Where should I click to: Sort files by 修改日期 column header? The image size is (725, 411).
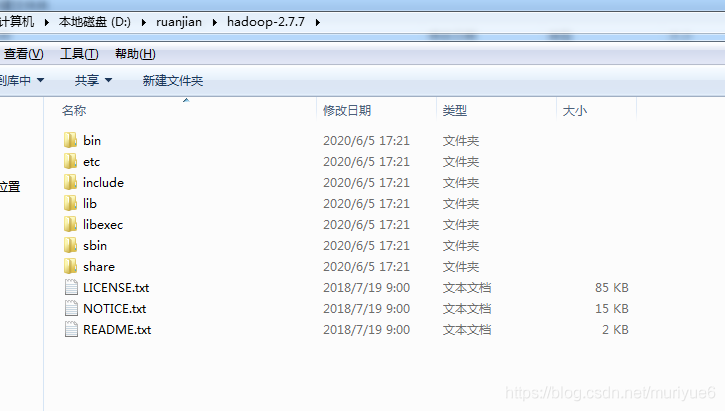[347, 110]
